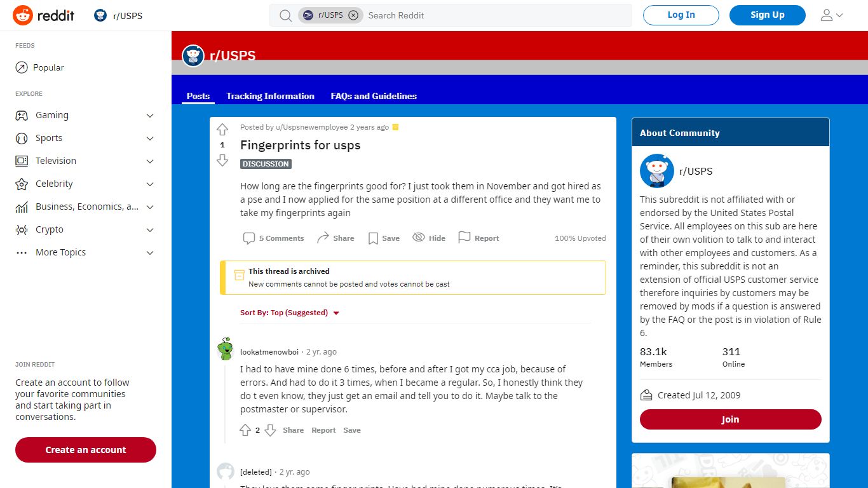
Task: Share the post
Action: click(336, 238)
